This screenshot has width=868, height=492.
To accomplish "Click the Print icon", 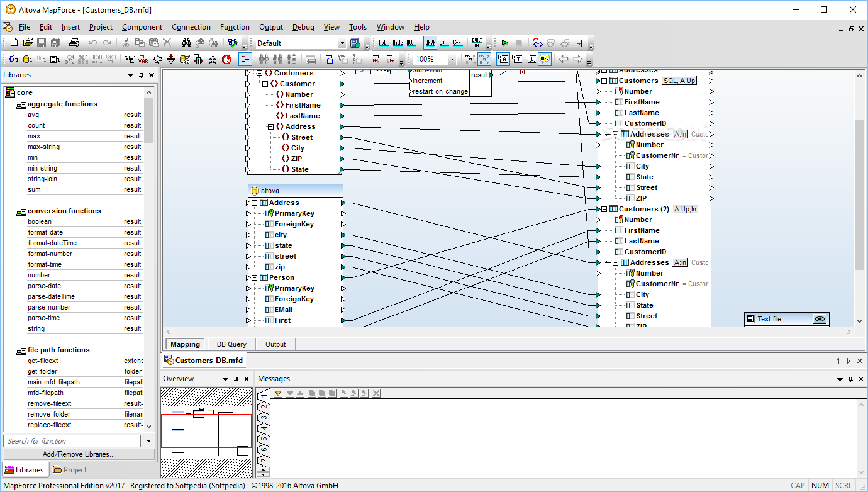I will pyautogui.click(x=74, y=43).
